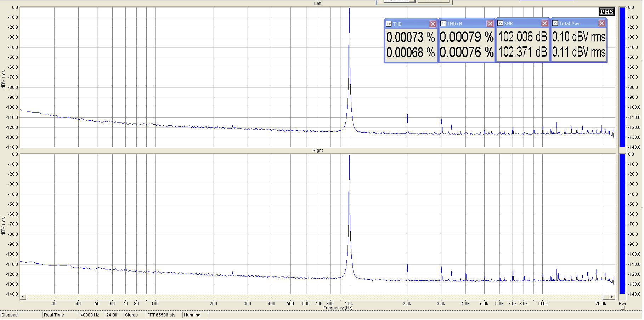Viewport: 644px width, 320px height.
Task: Click the THD window title icon
Action: pyautogui.click(x=389, y=24)
